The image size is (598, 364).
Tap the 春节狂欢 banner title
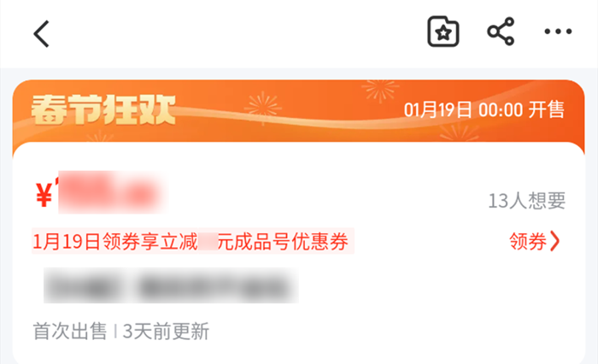[x=103, y=110]
